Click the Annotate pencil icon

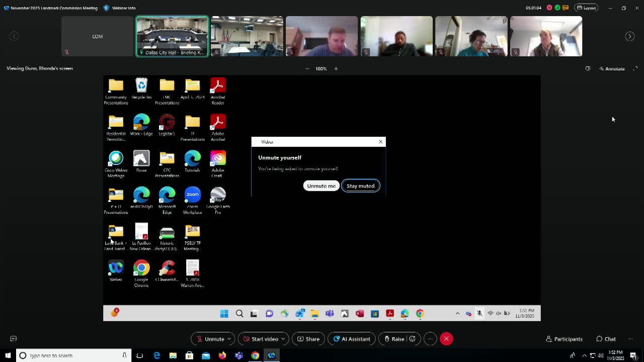[x=601, y=69]
